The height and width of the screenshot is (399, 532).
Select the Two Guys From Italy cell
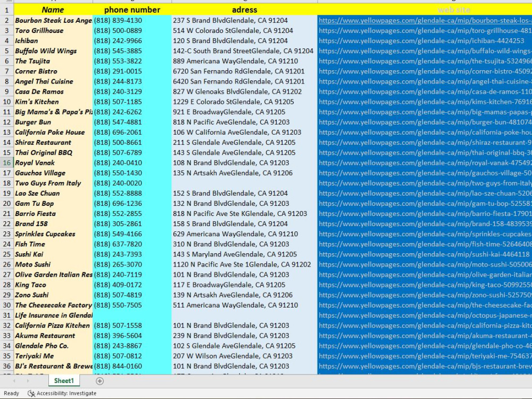coord(53,183)
